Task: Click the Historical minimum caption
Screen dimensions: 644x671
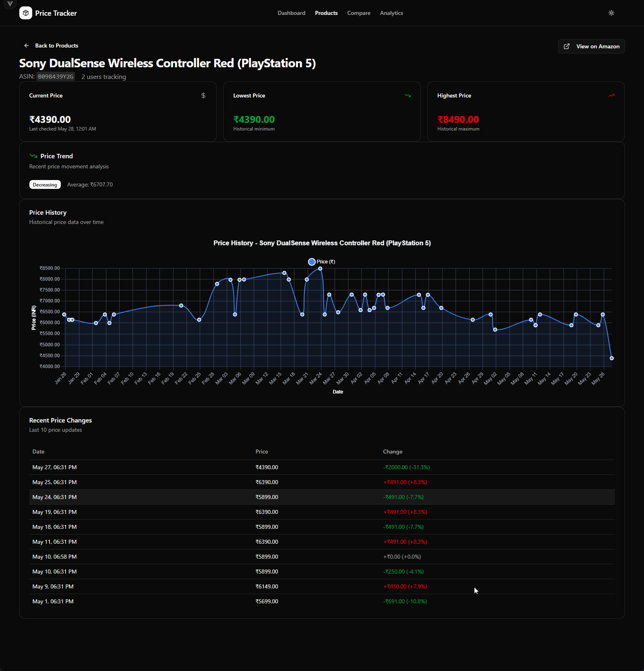Action: tap(254, 129)
